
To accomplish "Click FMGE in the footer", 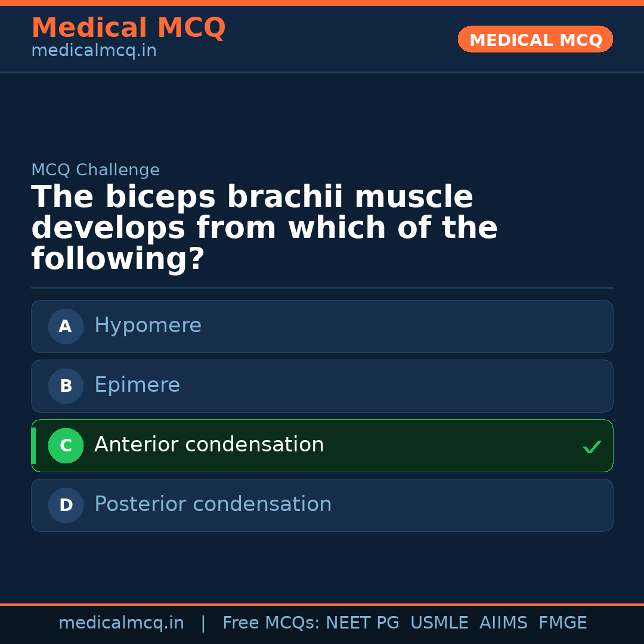I will click(563, 623).
